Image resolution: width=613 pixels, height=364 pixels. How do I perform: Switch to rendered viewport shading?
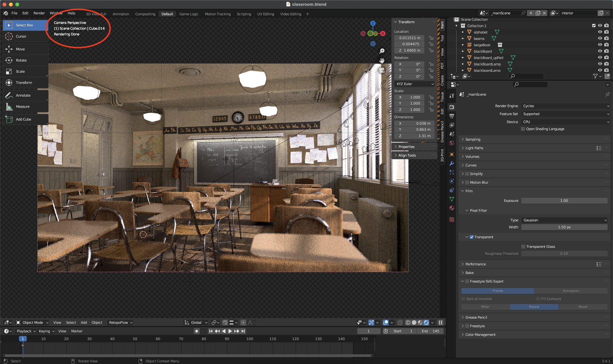426,323
